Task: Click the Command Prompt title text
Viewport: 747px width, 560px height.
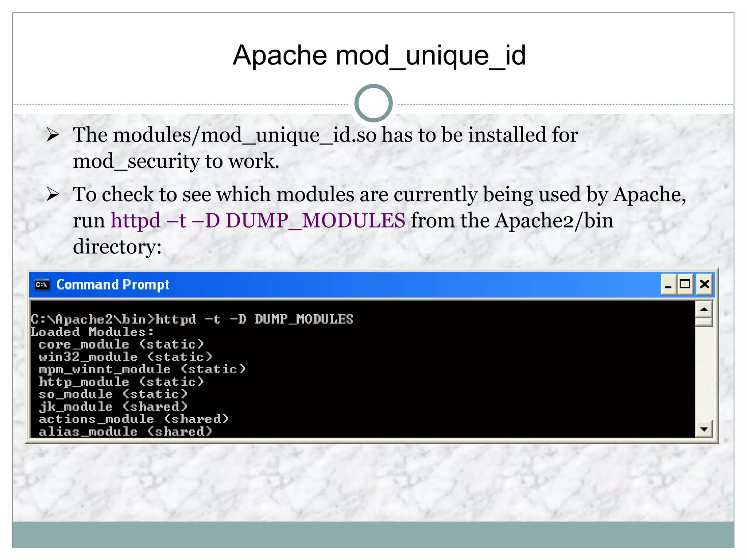Action: (x=113, y=285)
